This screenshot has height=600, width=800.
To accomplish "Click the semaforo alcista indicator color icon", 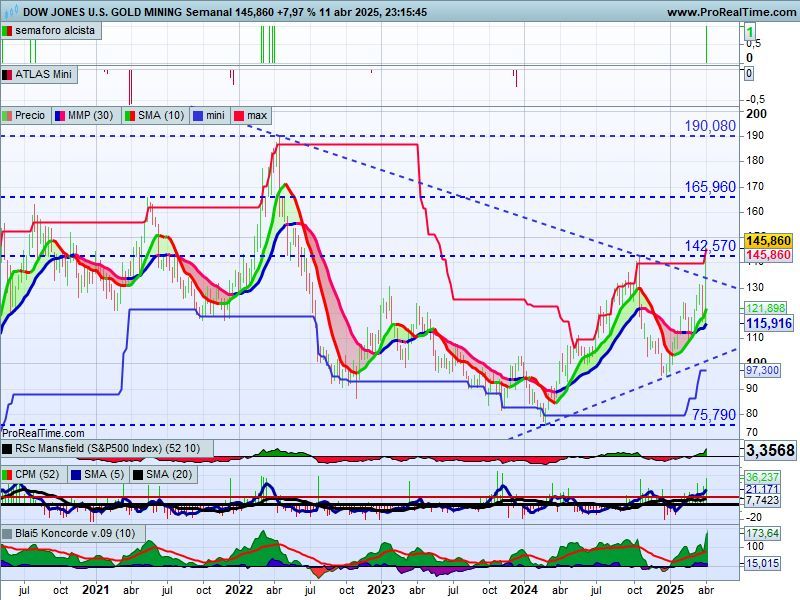I will coord(7,31).
